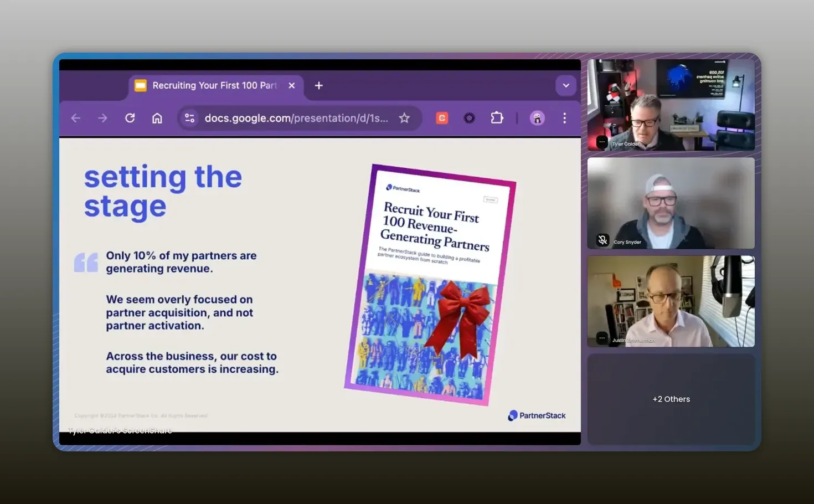Reload the Google Slides page

(x=130, y=118)
